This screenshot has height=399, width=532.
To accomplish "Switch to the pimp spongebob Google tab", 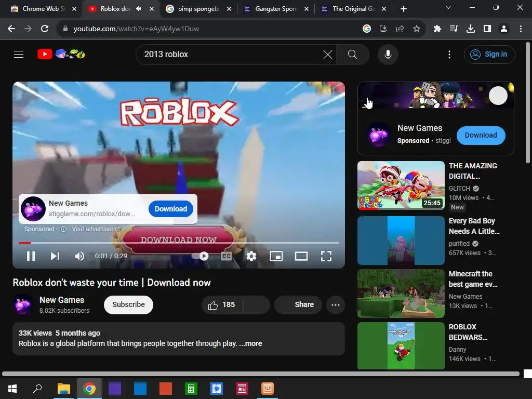I will tap(199, 9).
